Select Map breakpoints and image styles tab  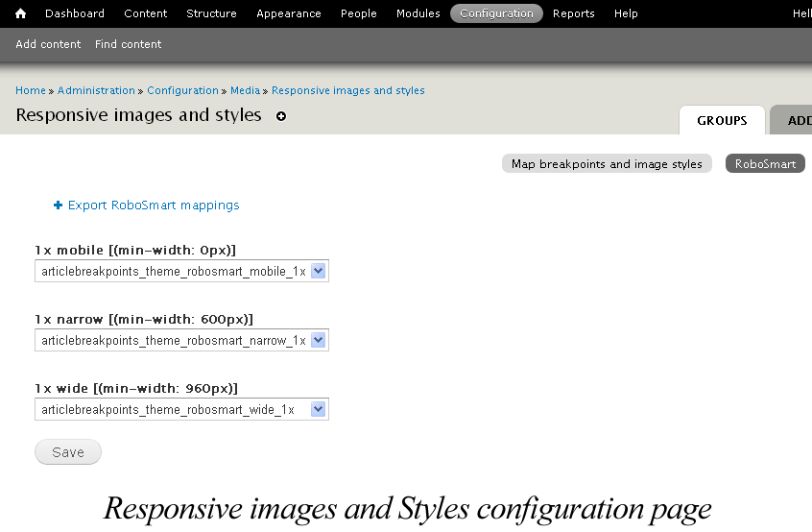point(607,163)
